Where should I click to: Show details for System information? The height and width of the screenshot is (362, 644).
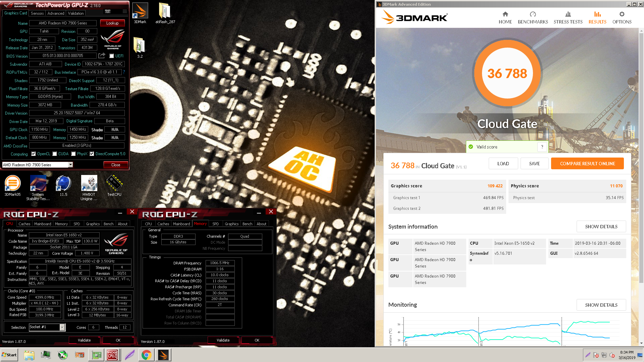pos(601,227)
